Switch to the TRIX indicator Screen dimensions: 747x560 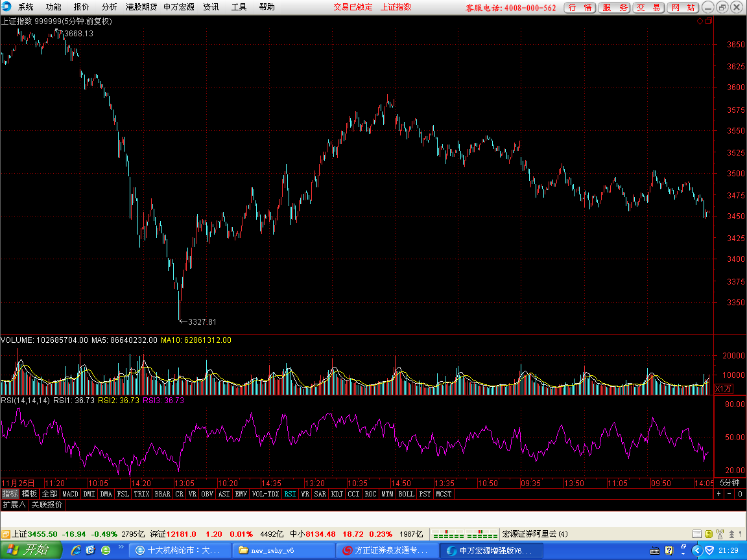coord(141,494)
